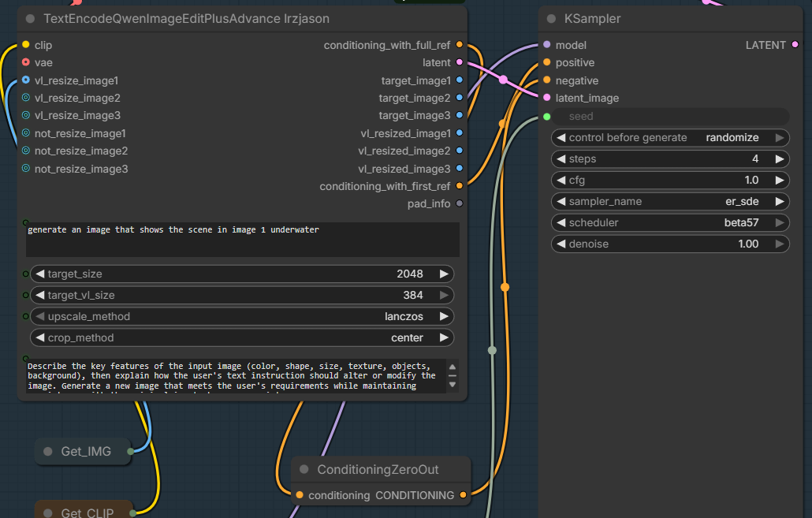Increase steps using the right arrow

pos(779,158)
